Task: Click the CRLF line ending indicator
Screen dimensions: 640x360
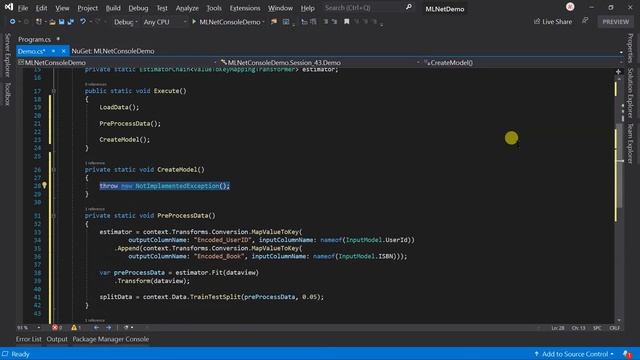Action: click(x=615, y=328)
